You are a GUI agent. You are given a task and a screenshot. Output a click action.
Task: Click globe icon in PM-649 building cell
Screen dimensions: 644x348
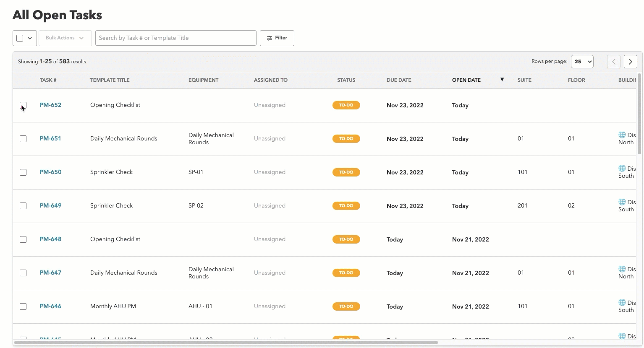622,202
